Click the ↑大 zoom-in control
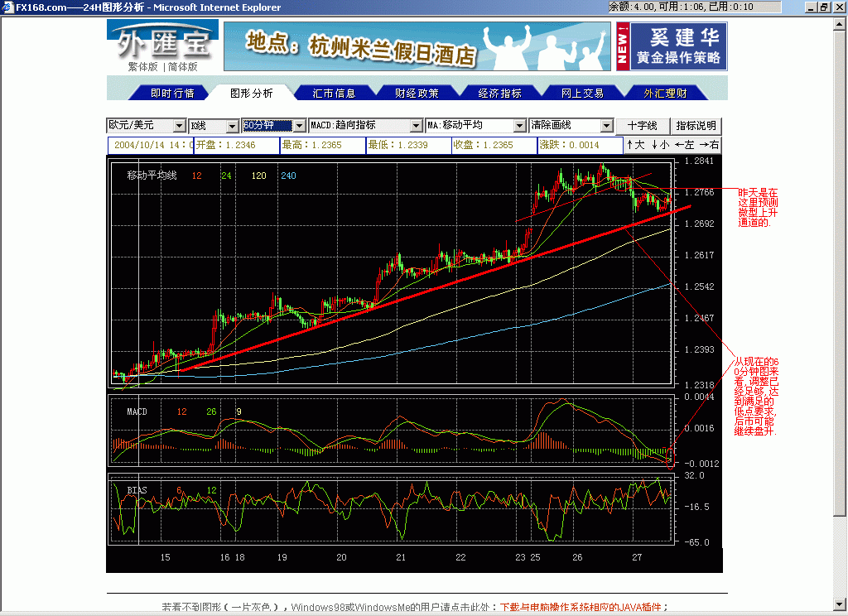The image size is (848, 616). point(635,144)
